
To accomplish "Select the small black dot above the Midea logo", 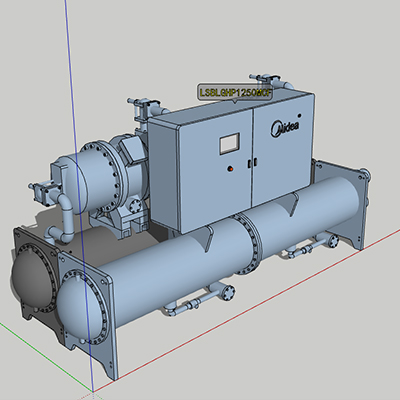I will point(299,115).
